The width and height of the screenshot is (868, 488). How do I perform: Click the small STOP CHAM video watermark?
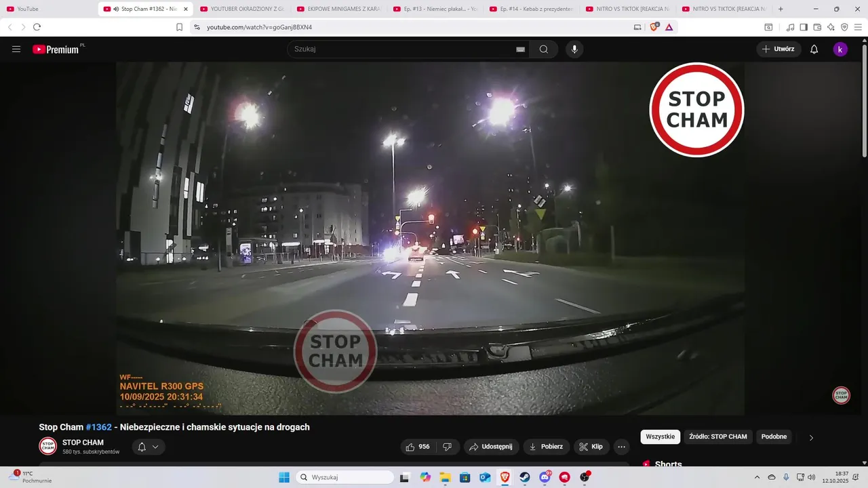pyautogui.click(x=841, y=395)
